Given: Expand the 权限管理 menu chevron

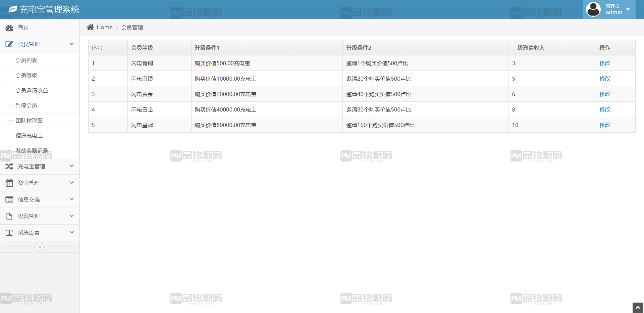Looking at the screenshot, I should 72,216.
